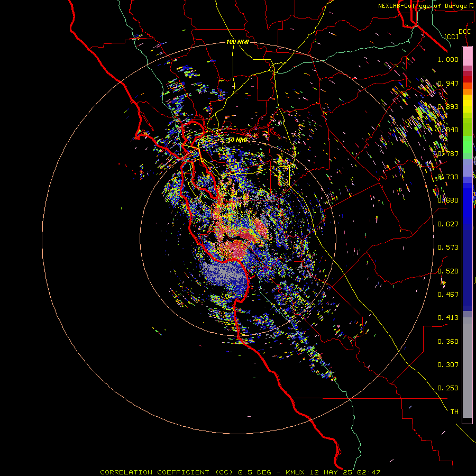The width and height of the screenshot is (476, 476).
Task: Select the 0.893 value on the color scale
Action: pos(448,106)
